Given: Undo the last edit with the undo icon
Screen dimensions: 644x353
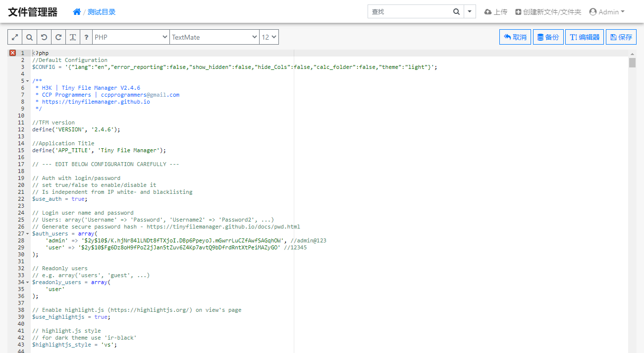Looking at the screenshot, I should coord(44,37).
